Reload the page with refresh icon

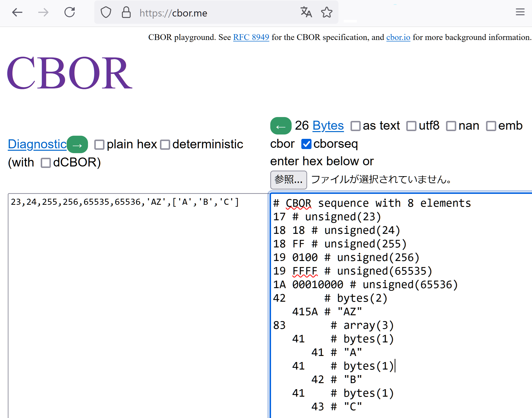click(70, 12)
